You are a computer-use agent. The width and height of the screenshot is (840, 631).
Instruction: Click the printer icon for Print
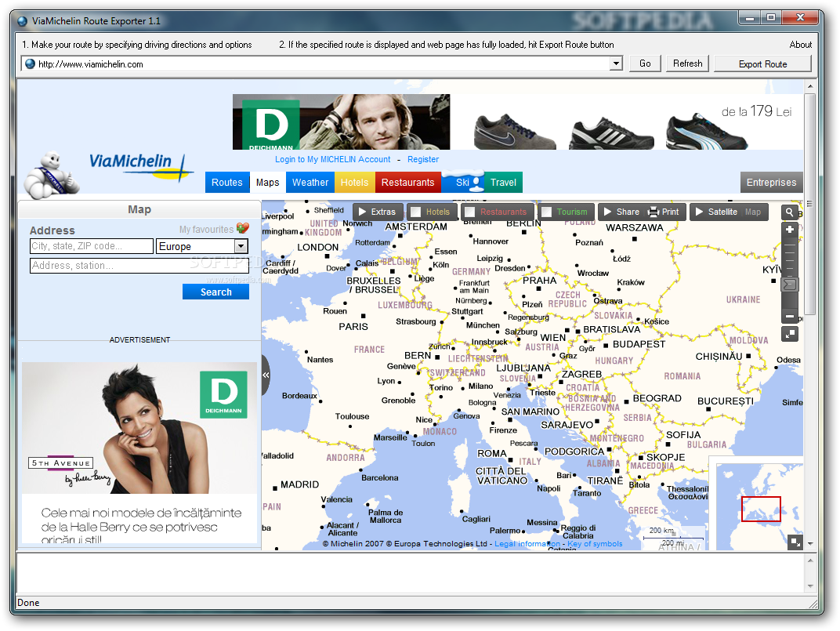(653, 212)
